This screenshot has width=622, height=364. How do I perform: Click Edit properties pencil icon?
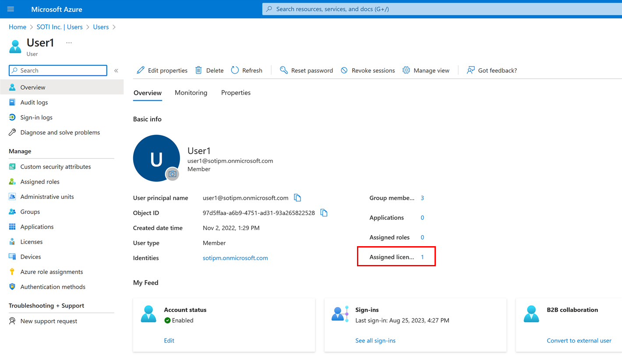[x=141, y=71]
